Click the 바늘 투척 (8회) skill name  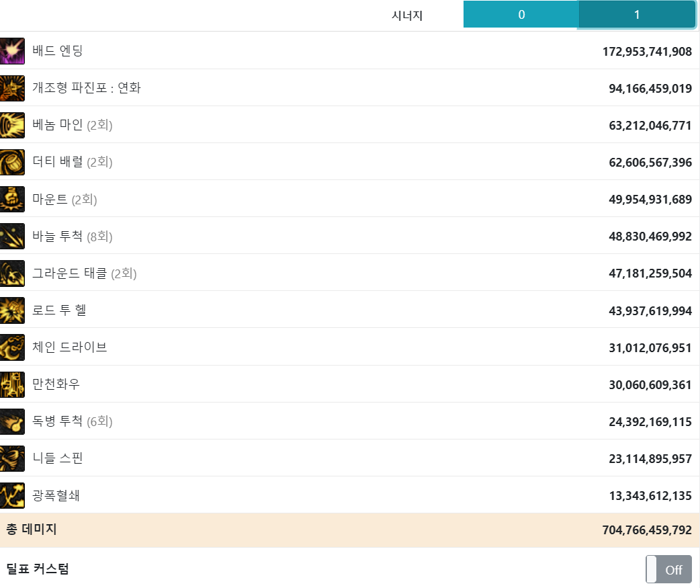(x=73, y=236)
